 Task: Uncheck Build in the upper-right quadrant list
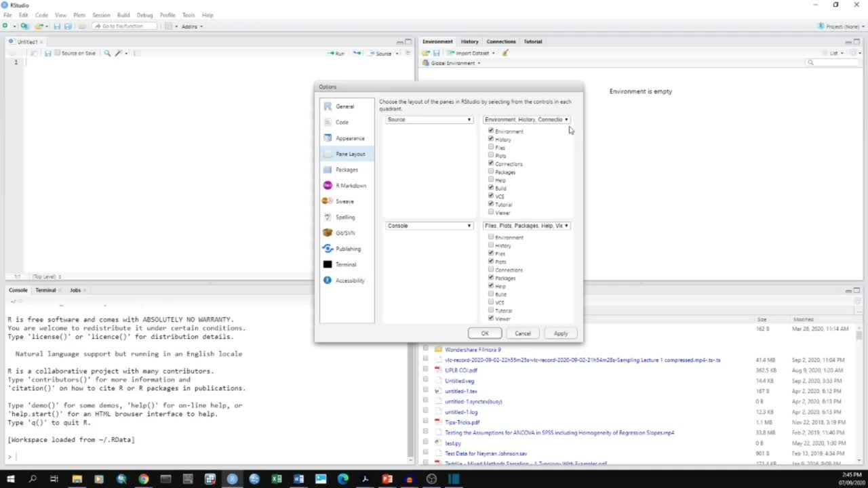click(491, 188)
